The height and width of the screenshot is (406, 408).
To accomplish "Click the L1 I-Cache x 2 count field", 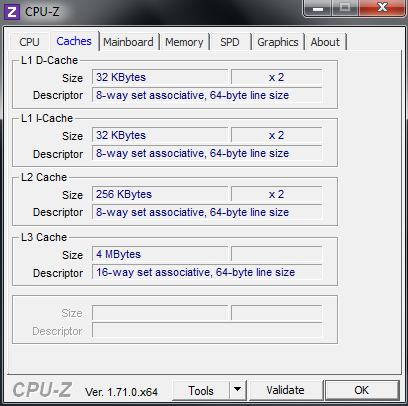I will coord(277,135).
